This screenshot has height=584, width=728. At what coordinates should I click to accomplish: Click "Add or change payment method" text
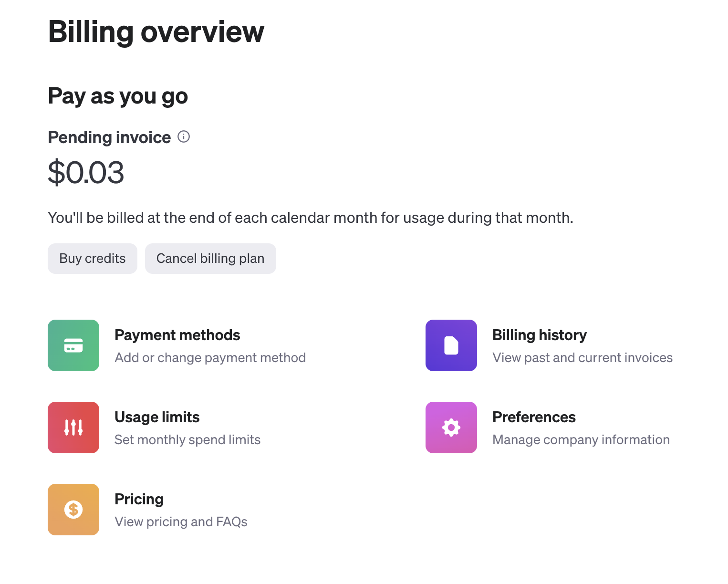tap(210, 358)
